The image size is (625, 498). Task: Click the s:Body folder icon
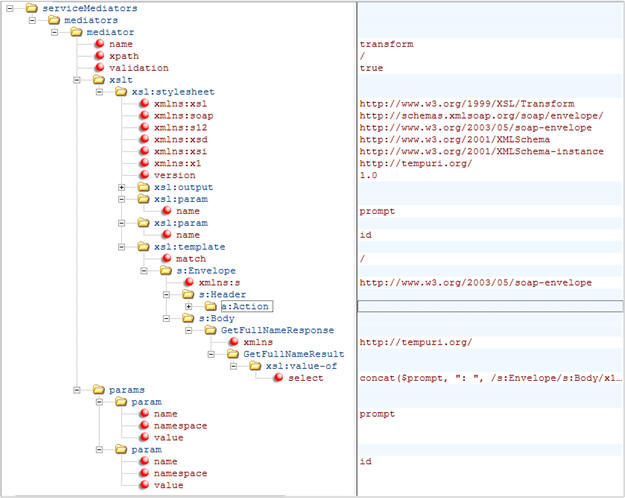188,318
